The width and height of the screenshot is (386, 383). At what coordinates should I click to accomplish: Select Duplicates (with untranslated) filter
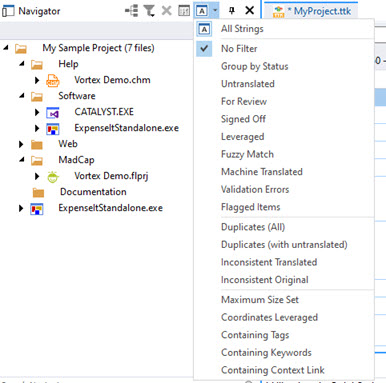[x=284, y=245]
